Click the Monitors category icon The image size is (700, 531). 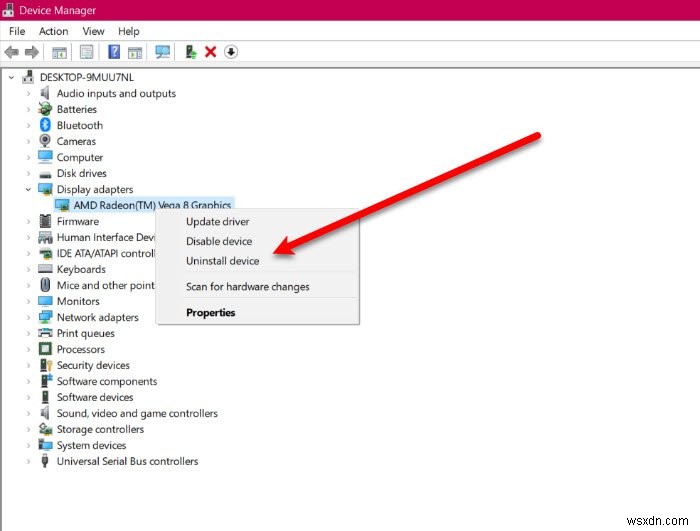coord(45,301)
